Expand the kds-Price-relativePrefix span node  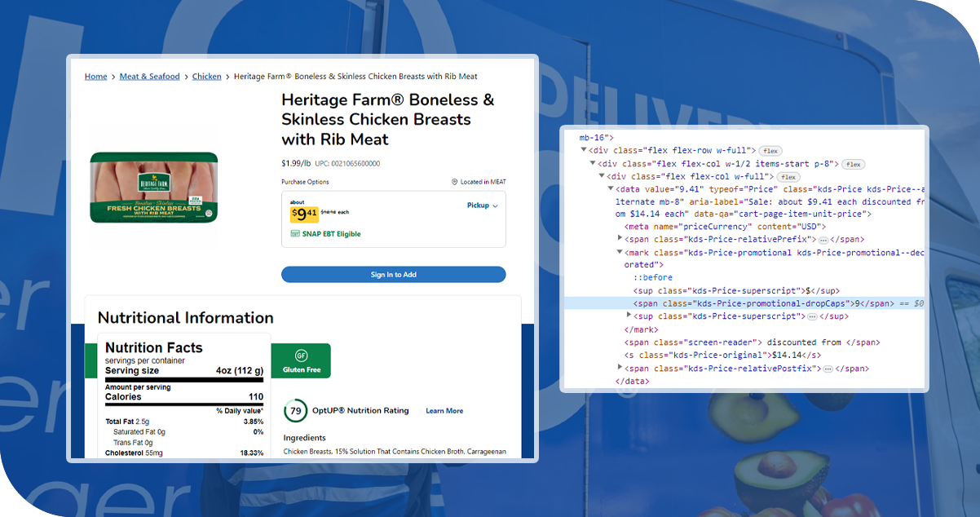point(620,240)
